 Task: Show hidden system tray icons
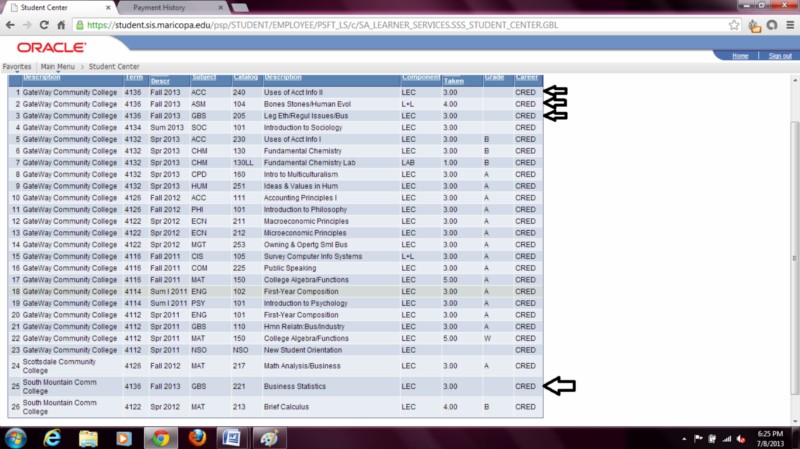[684, 439]
